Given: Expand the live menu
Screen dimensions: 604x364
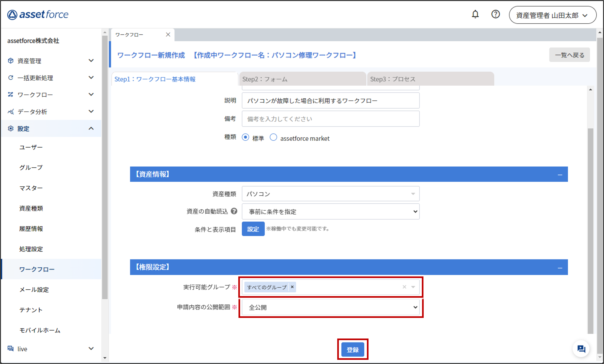Looking at the screenshot, I should 91,348.
